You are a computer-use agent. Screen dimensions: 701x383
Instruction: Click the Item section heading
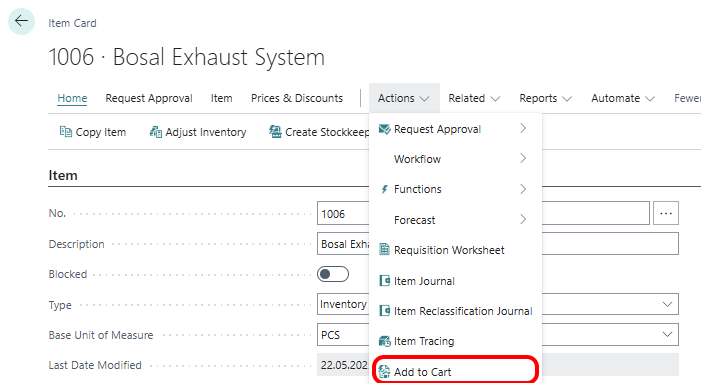click(63, 175)
